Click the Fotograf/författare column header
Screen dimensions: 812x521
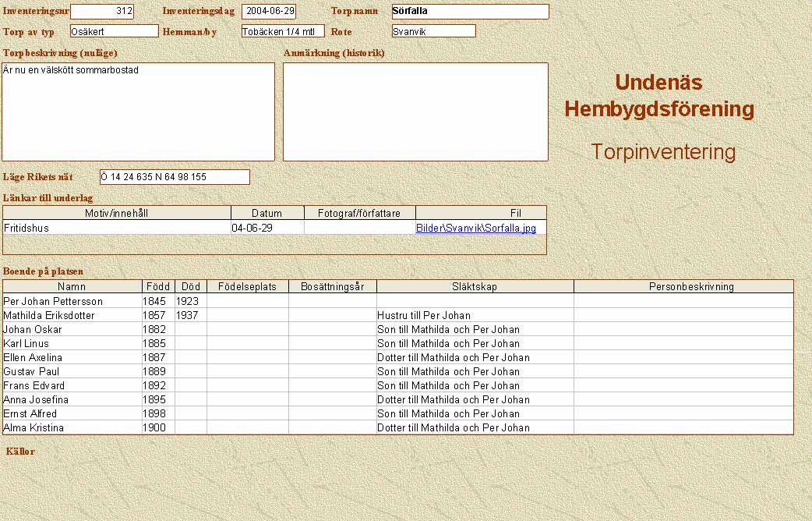tap(359, 213)
